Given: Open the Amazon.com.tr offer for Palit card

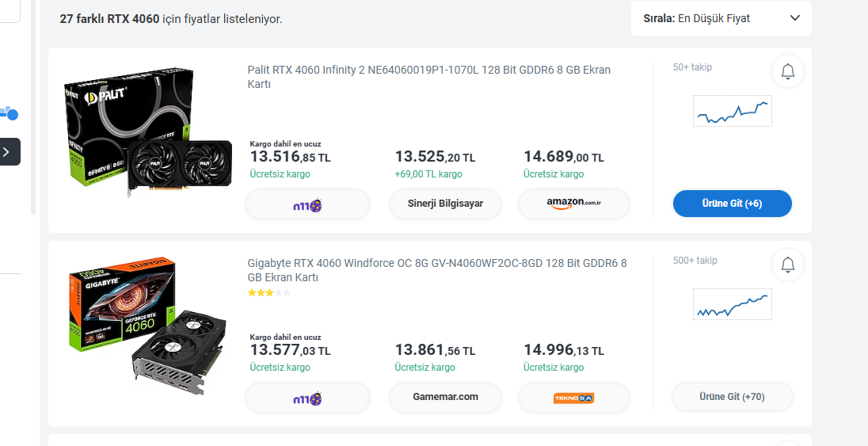Looking at the screenshot, I should (574, 204).
